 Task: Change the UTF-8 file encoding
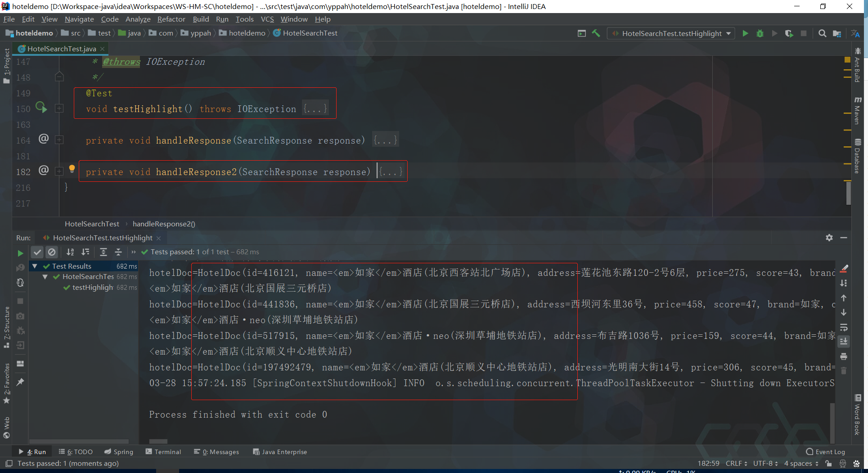[765, 464]
